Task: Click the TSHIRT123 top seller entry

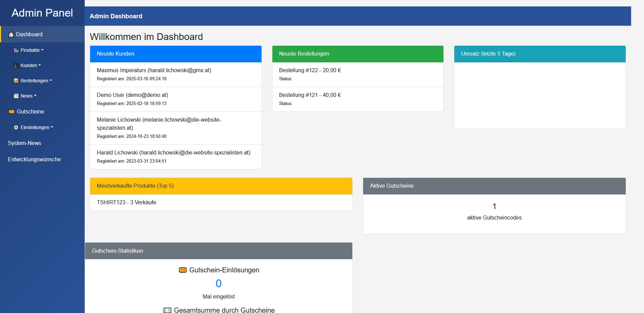Action: tap(127, 202)
